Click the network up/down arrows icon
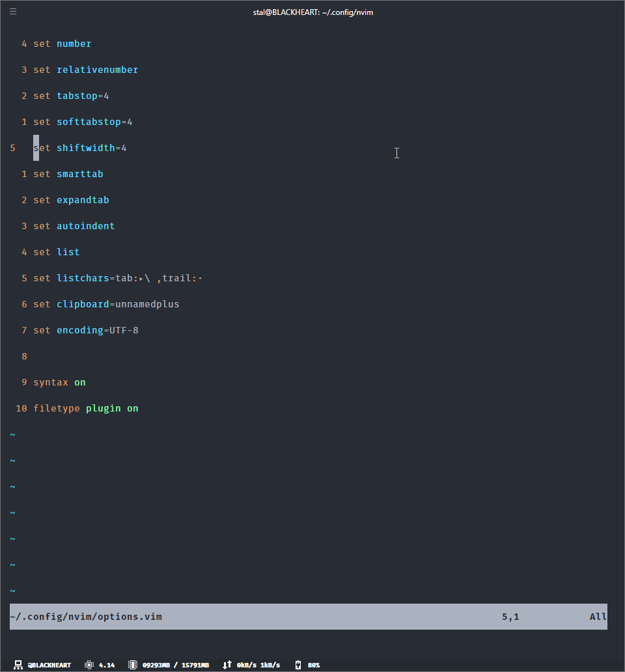This screenshot has height=672, width=625. [x=227, y=665]
